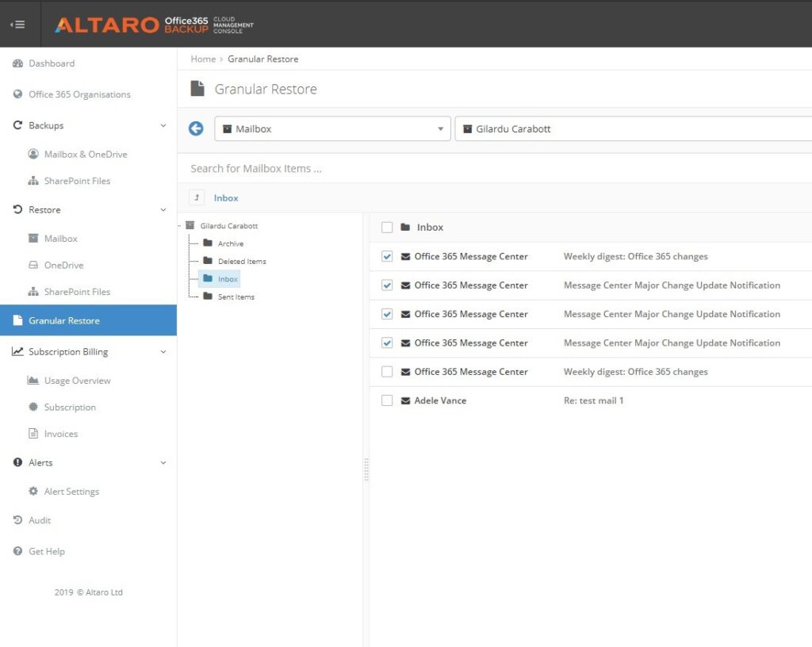Collapse the Alerts section chevron

pos(163,463)
